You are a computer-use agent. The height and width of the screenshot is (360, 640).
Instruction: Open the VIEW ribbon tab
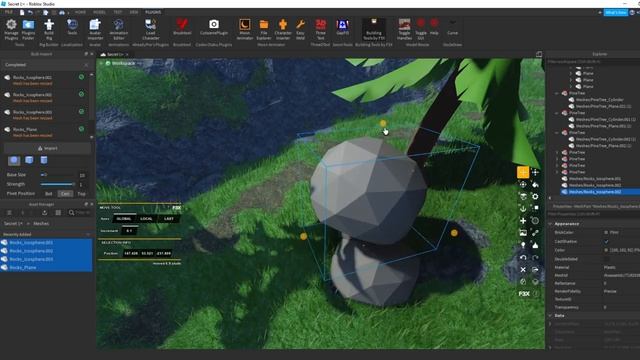coord(134,12)
